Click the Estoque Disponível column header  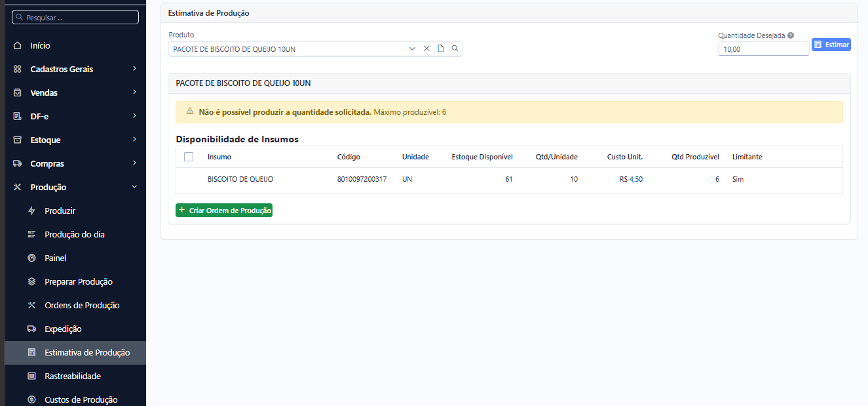[x=482, y=157]
